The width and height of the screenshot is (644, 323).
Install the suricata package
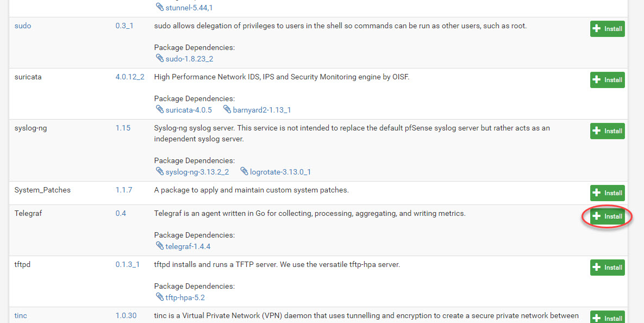tap(608, 80)
